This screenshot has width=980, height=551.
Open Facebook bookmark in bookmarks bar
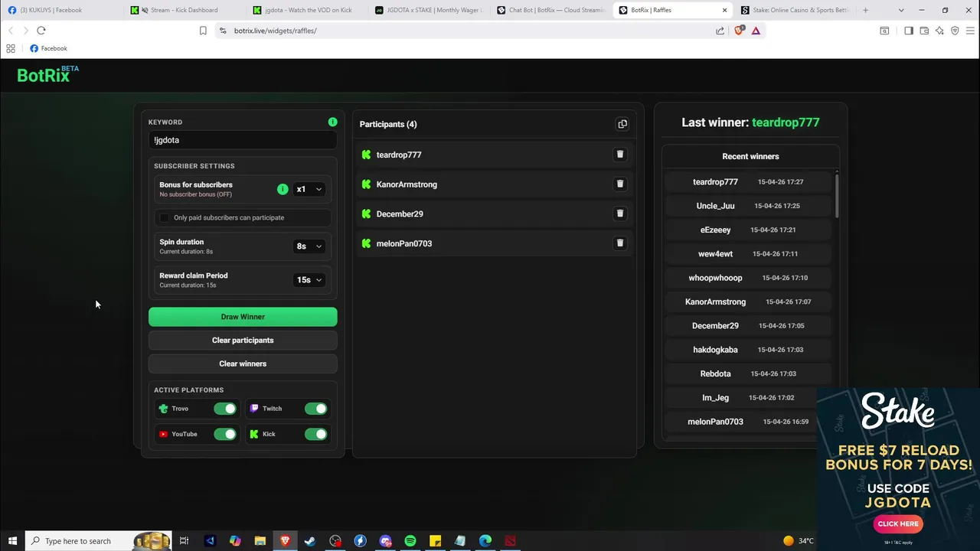point(48,48)
